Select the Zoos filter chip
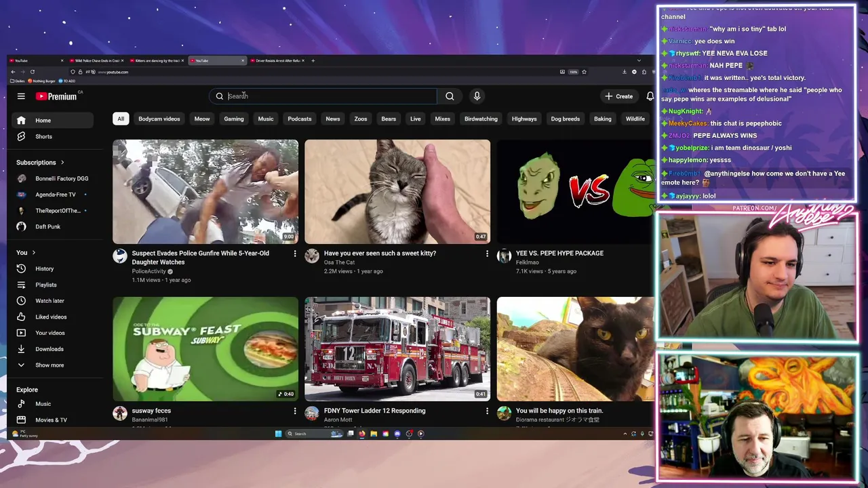Image resolution: width=868 pixels, height=488 pixels. (x=361, y=119)
